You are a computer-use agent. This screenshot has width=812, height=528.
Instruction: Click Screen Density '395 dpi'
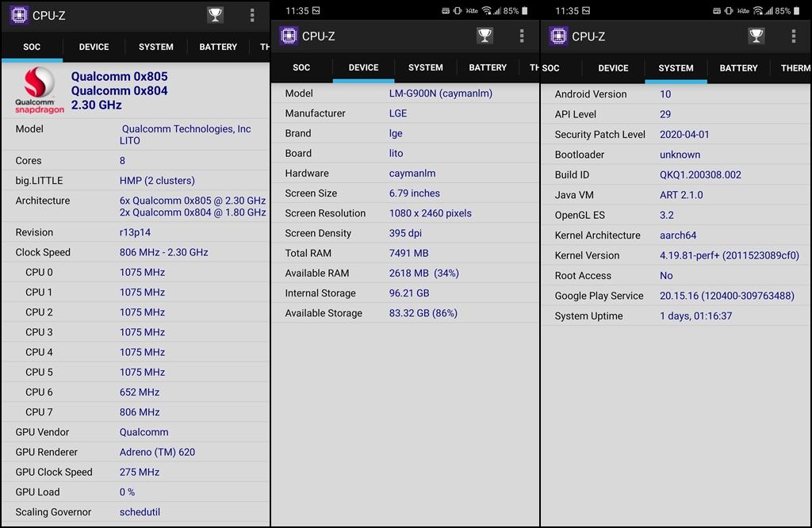(x=405, y=233)
